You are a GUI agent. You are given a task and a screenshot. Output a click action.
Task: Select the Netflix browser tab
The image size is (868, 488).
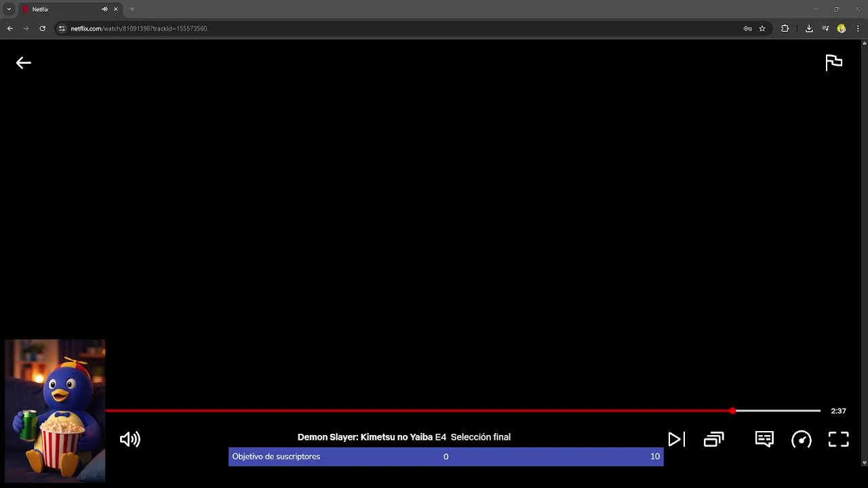[70, 9]
